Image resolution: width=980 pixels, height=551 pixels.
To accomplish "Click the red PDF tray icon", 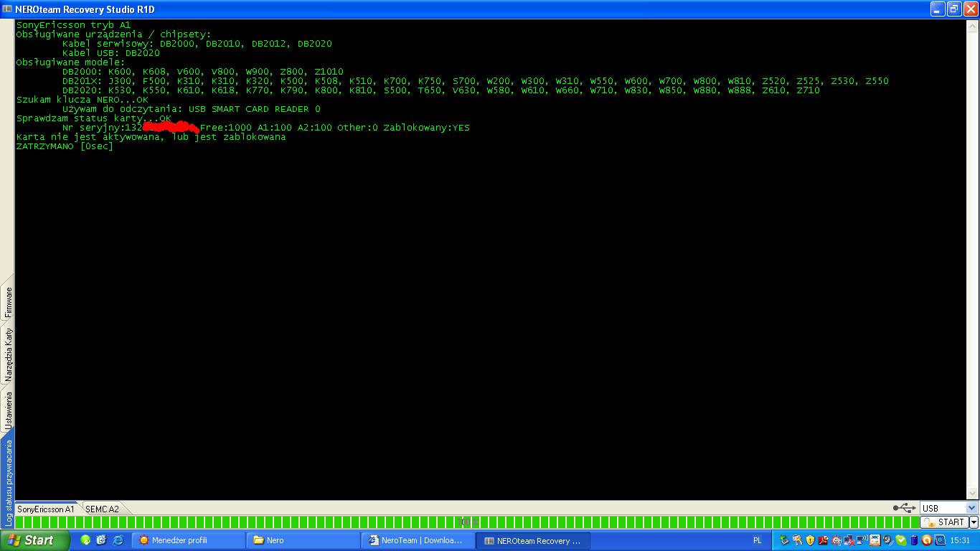I will click(823, 540).
